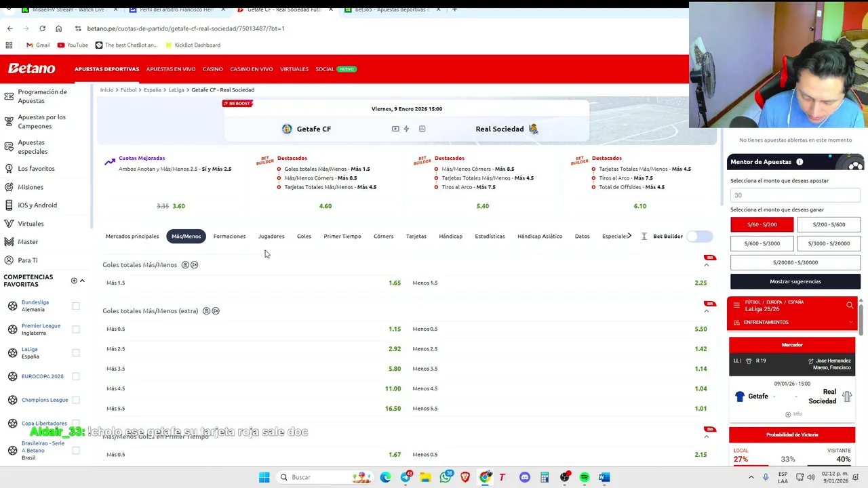
Task: Open hamburger menu in LaLiga widget
Action: point(736,306)
